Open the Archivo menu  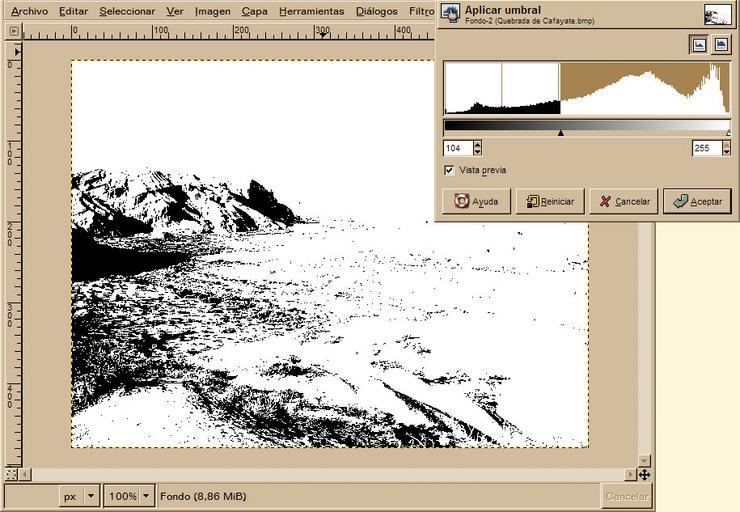pos(29,11)
